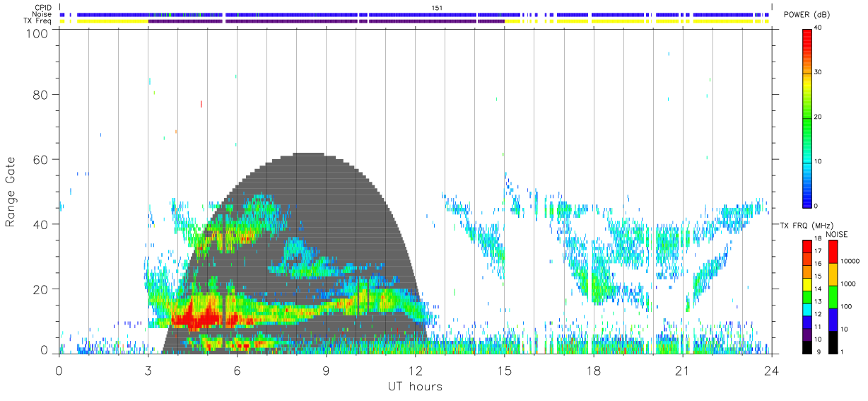The image size is (868, 401).
Task: Click the x-axis tick label 24
Action: coord(771,370)
